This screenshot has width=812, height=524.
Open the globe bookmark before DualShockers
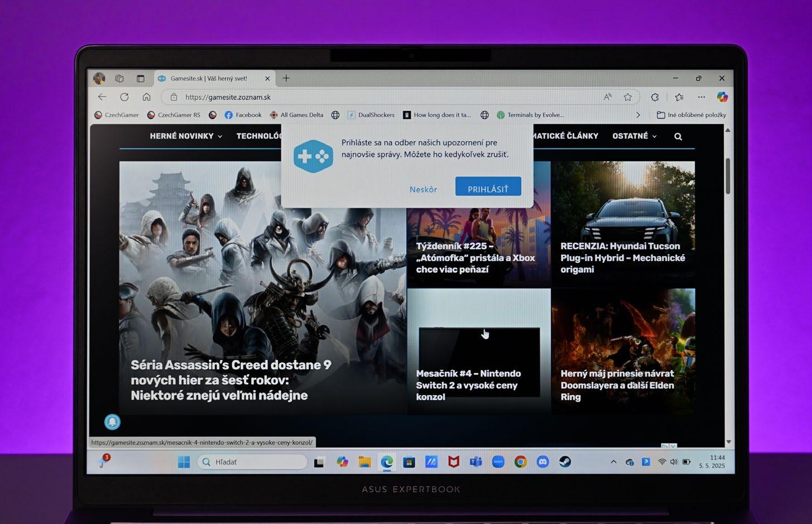tap(335, 115)
